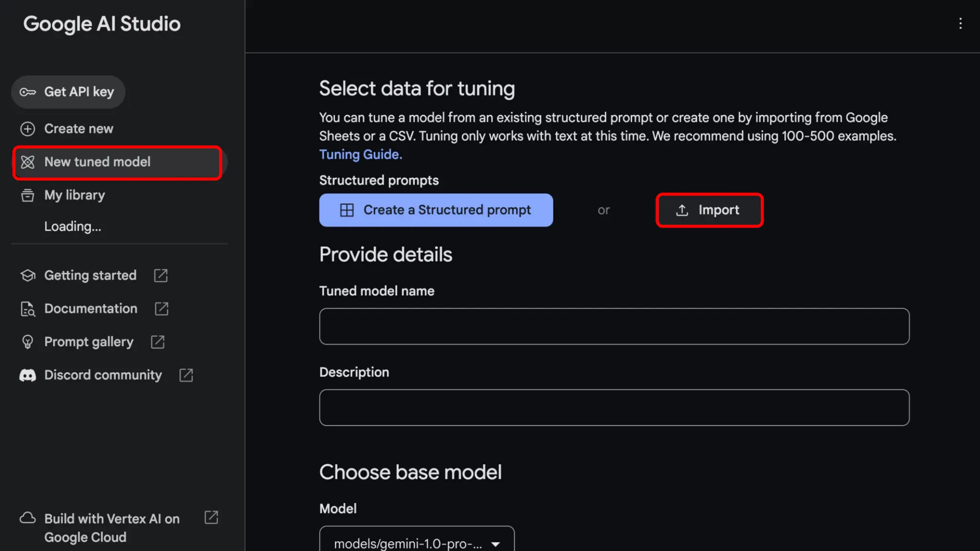This screenshot has height=551, width=980.
Task: Click Create a Structured prompt button
Action: [436, 210]
